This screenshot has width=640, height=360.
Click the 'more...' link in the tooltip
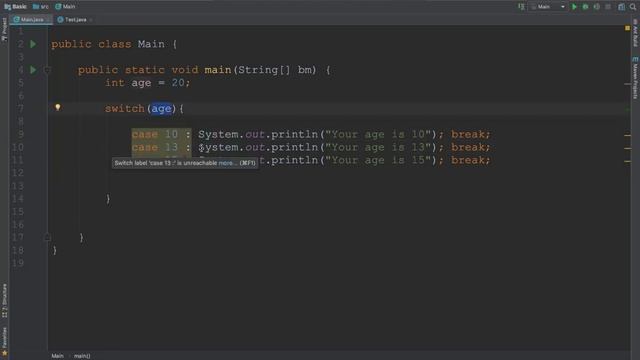(228, 163)
